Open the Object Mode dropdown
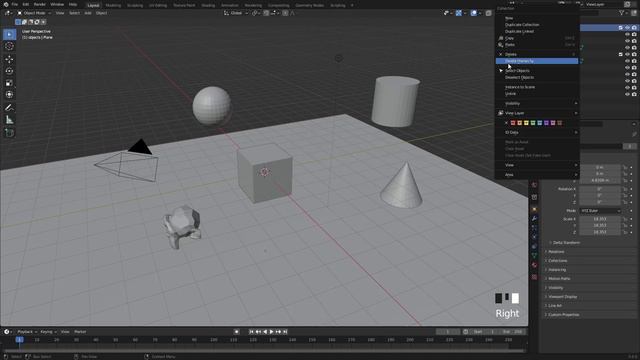Image resolution: width=640 pixels, height=360 pixels. (x=34, y=13)
